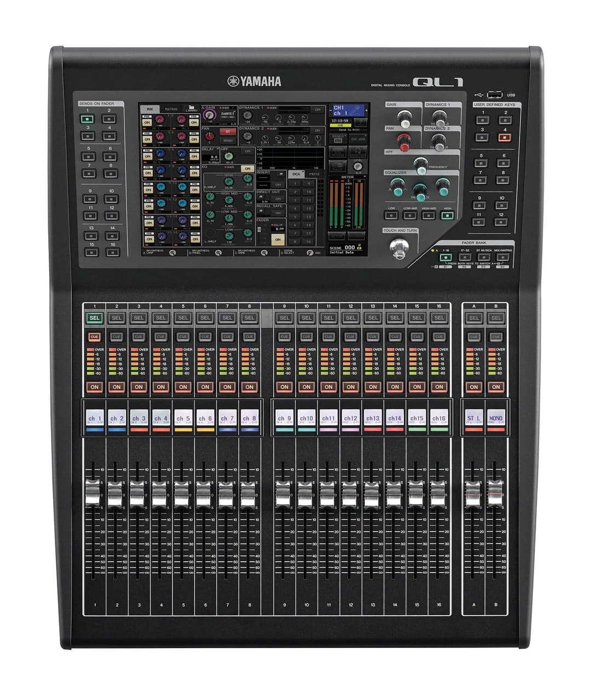The height and width of the screenshot is (700, 591).
Task: Select the ST IN/DCA fader bank key
Action: coord(484,257)
